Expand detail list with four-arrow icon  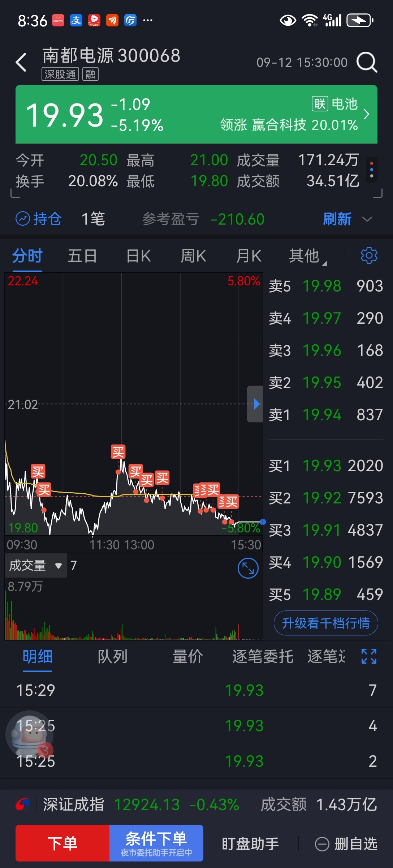point(369,656)
